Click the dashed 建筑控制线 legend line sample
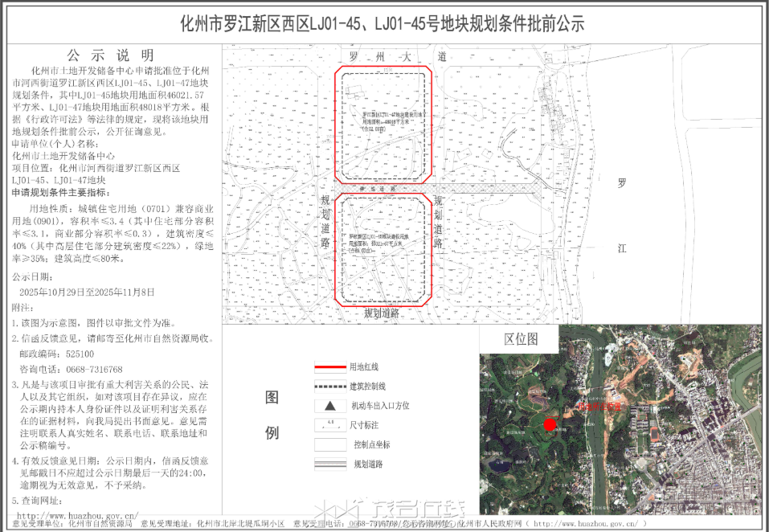This screenshot has height=532, width=769. tap(329, 386)
